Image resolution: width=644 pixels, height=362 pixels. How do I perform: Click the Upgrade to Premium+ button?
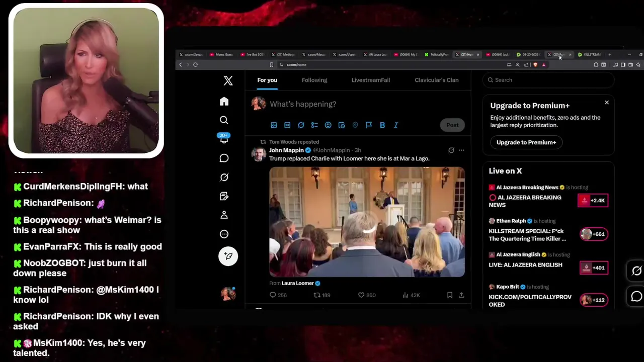coord(526,142)
